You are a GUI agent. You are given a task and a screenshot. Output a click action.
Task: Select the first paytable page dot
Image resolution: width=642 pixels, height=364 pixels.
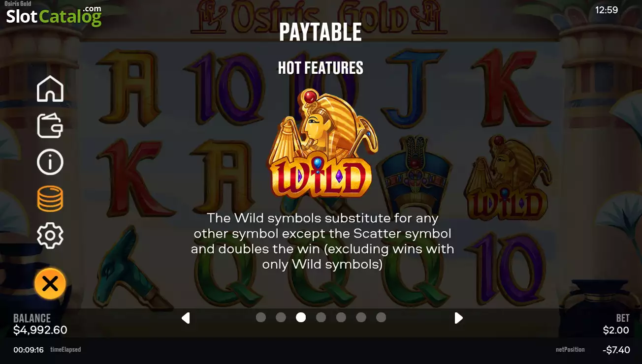pyautogui.click(x=261, y=317)
